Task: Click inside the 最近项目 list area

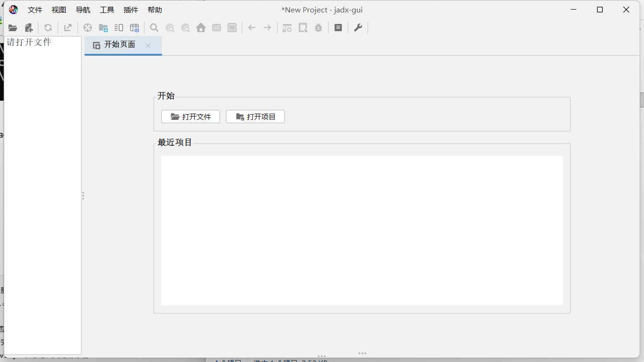Action: tap(362, 230)
